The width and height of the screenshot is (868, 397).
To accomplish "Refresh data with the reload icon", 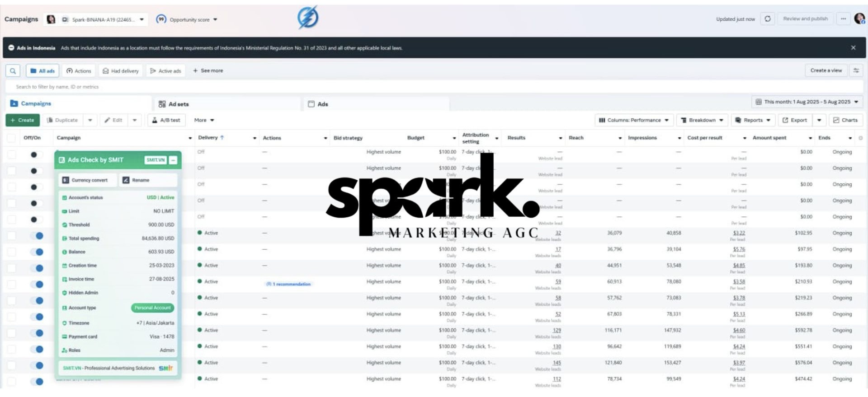I will pyautogui.click(x=767, y=19).
